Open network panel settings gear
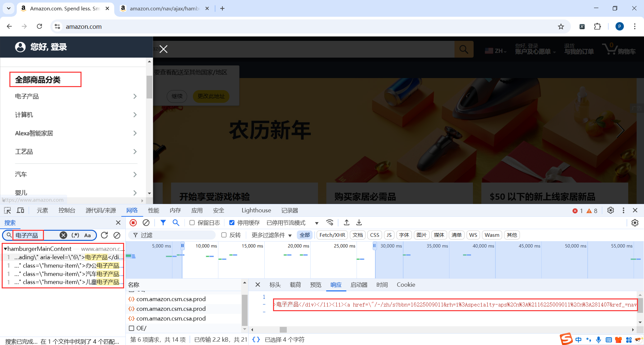This screenshot has height=345, width=644. coord(635,223)
